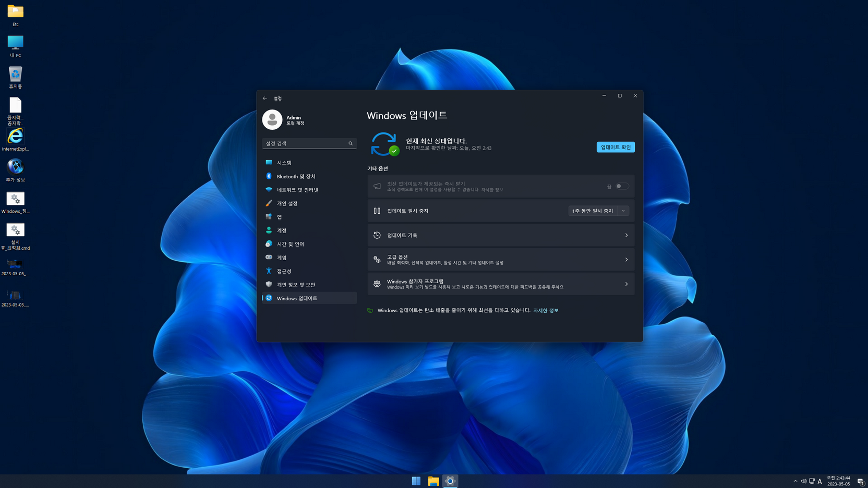Click the update history clock icon
The height and width of the screenshot is (488, 868).
[x=377, y=235]
